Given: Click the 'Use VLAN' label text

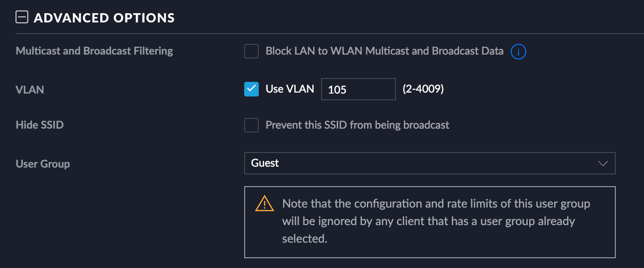Looking at the screenshot, I should tap(290, 89).
